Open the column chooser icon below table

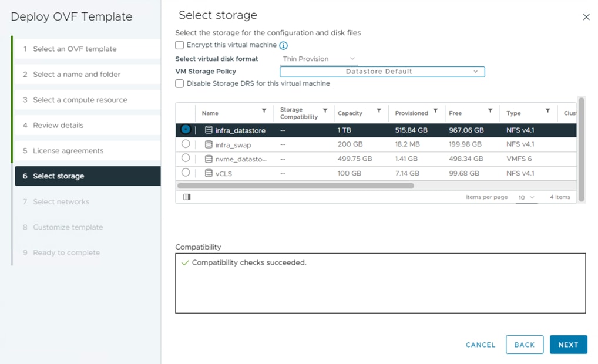pyautogui.click(x=187, y=197)
